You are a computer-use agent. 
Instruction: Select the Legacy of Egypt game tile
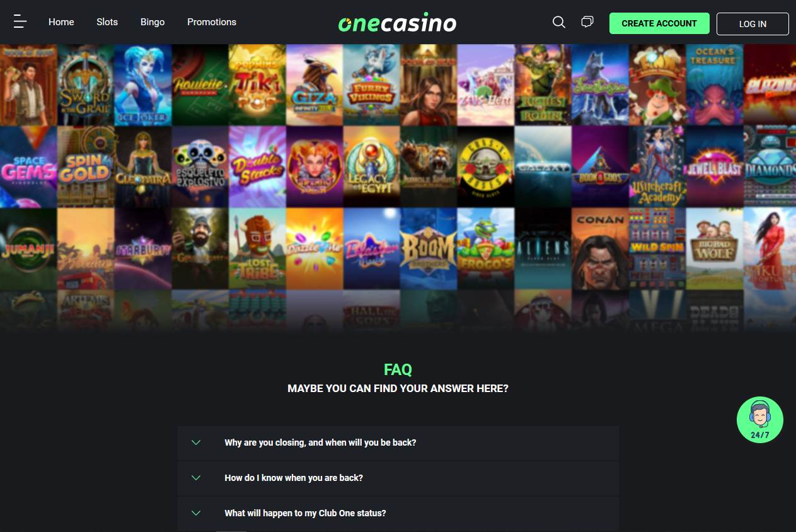point(371,166)
